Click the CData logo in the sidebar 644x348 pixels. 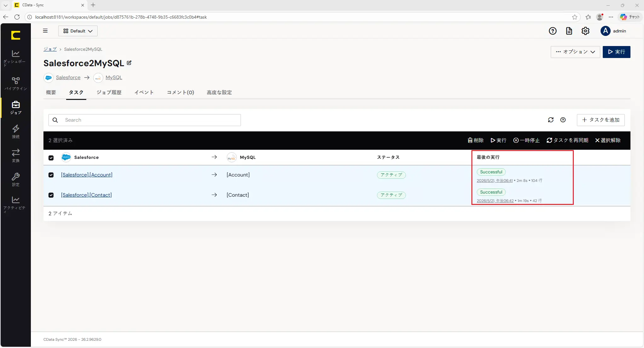[x=15, y=35]
